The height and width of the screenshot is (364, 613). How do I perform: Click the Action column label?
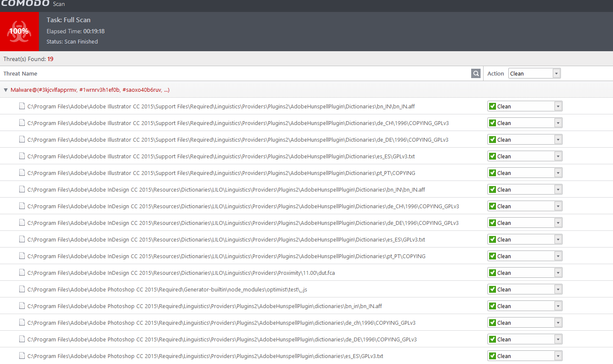click(496, 73)
